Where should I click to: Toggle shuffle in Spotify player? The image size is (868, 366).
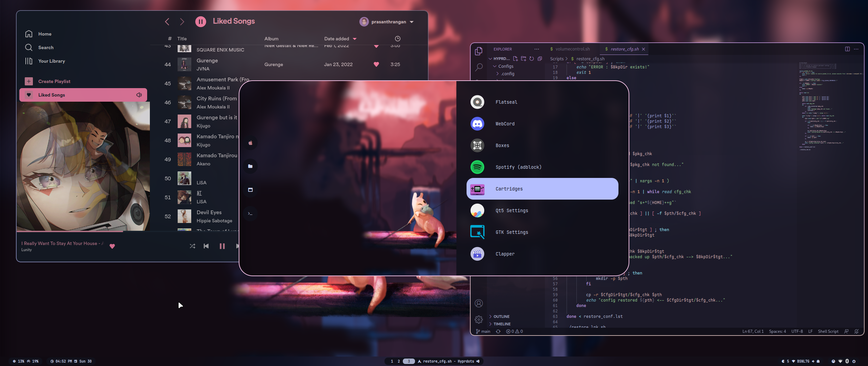coord(192,246)
